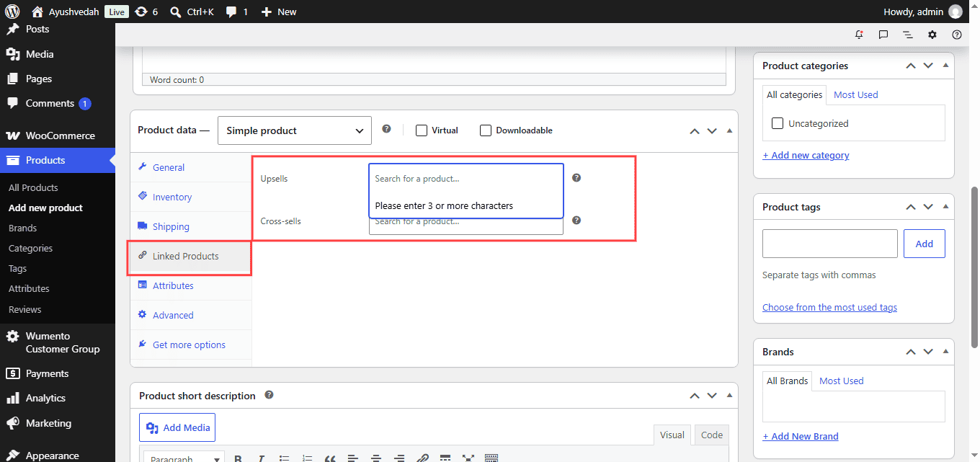Open All Products in the sidebar

point(33,187)
